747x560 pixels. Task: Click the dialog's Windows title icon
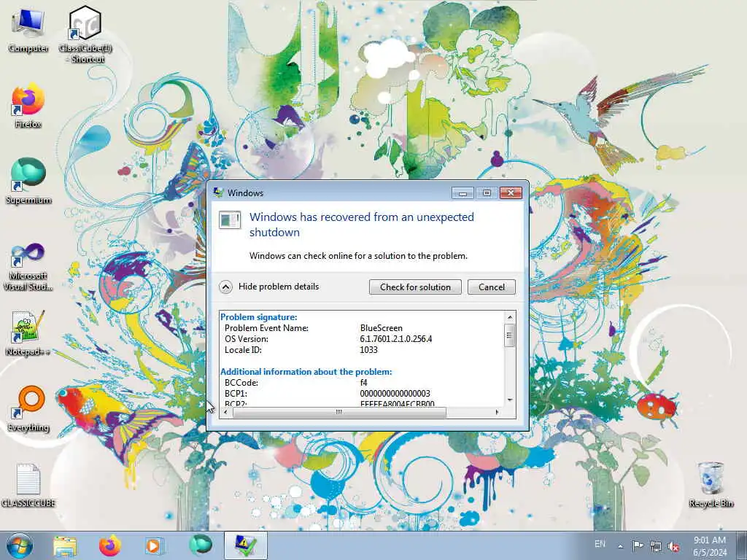[219, 192]
